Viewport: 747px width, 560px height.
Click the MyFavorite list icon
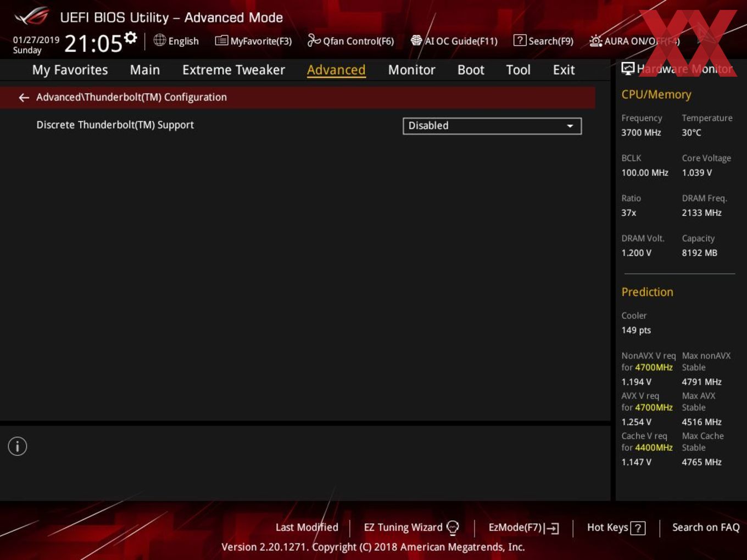221,41
